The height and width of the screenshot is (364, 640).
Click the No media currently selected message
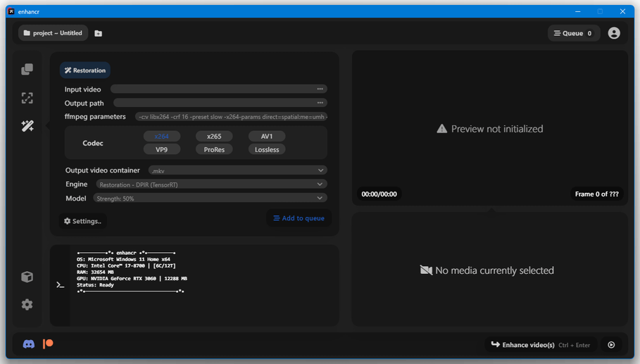click(487, 270)
